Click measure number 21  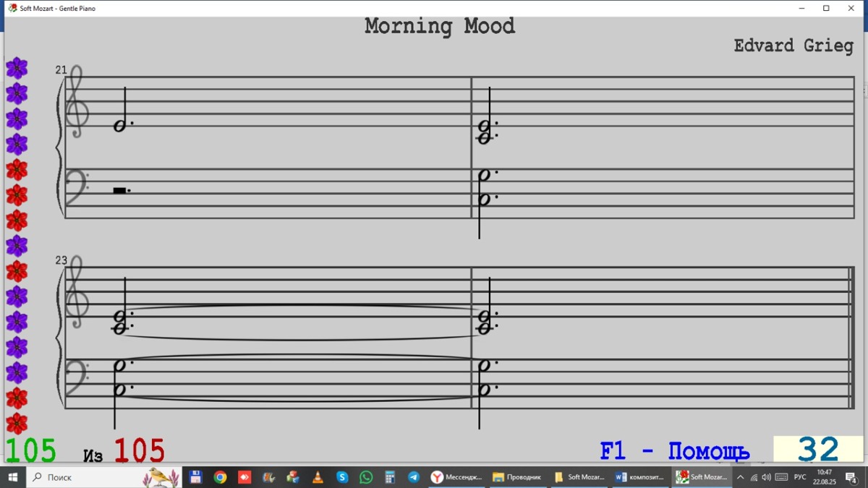(x=61, y=70)
